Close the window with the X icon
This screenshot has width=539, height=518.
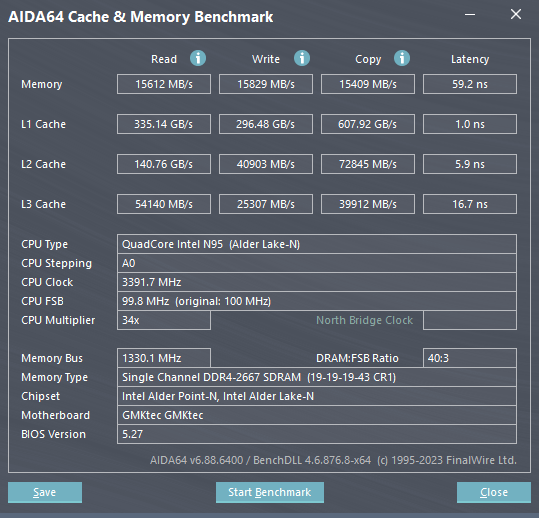[516, 14]
